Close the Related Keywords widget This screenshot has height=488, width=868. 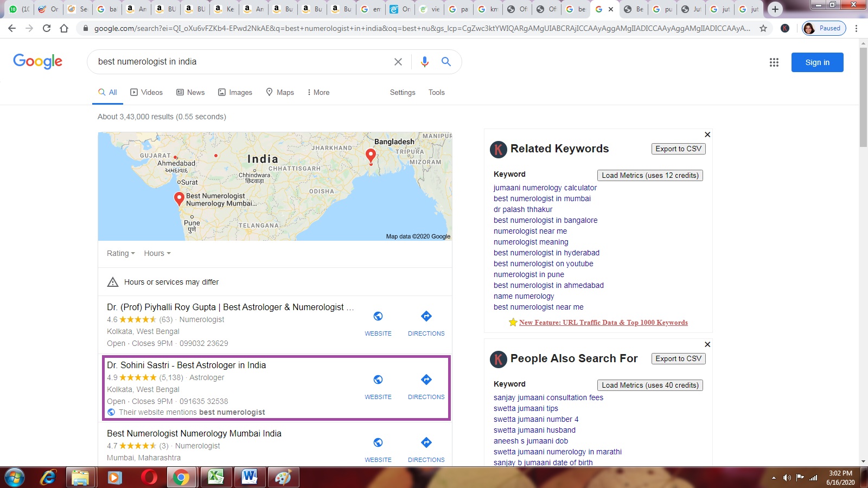point(707,134)
